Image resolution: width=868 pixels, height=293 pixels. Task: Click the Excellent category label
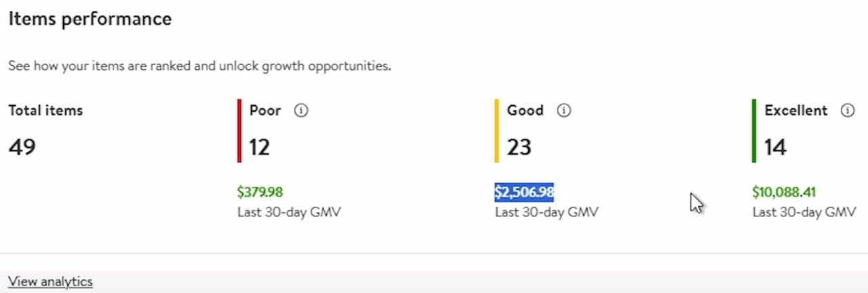(x=796, y=111)
